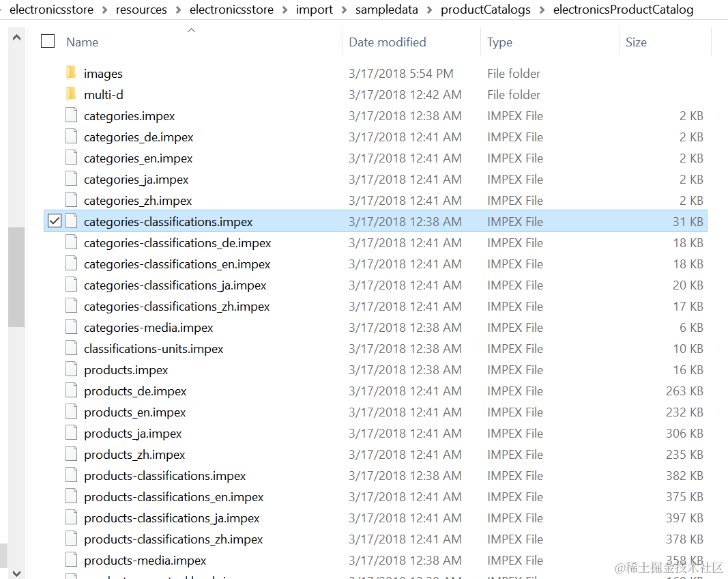The width and height of the screenshot is (728, 579).
Task: Click the categories-classifications_de.impex file icon
Action: tap(71, 242)
